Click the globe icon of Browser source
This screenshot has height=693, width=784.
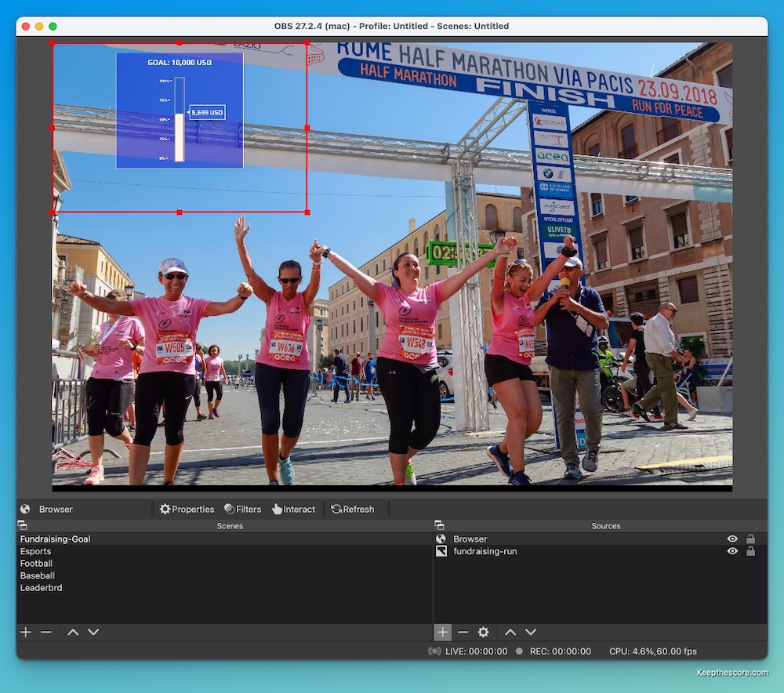(441, 539)
